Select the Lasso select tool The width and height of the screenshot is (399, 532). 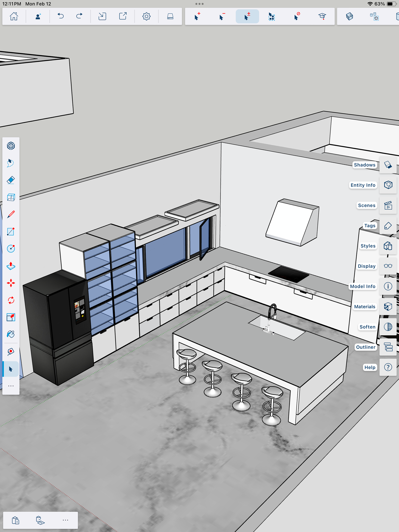click(x=11, y=163)
